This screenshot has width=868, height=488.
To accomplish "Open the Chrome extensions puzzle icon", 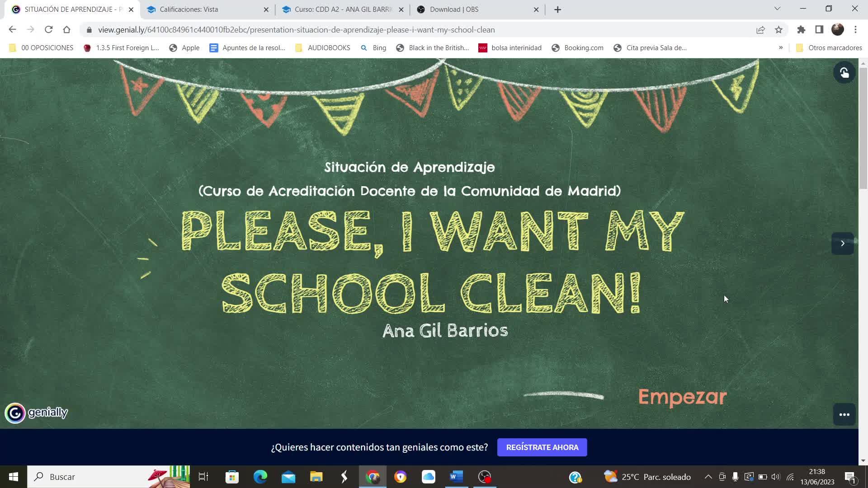I will pos(801,30).
